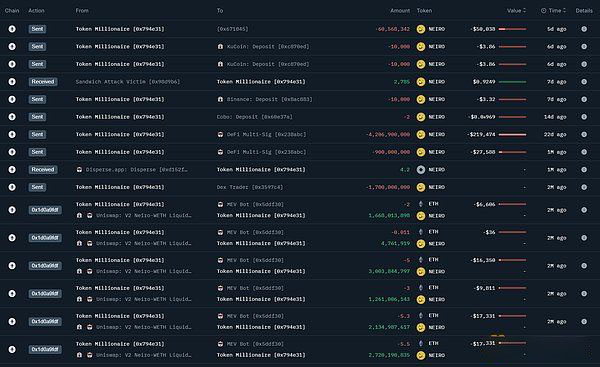This screenshot has width=600, height=367.
Task: Open Sandwich Attack Victim address link
Action: click(x=128, y=82)
